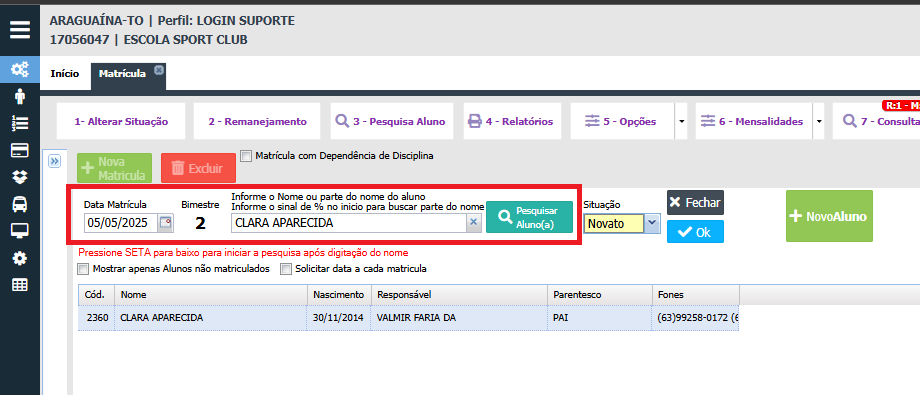Click the Nova Matrícula button

point(114,168)
